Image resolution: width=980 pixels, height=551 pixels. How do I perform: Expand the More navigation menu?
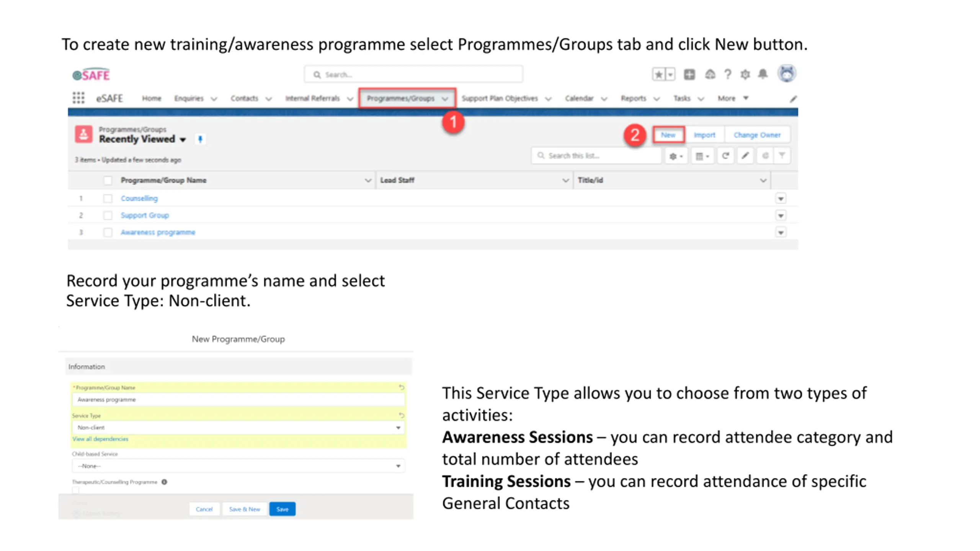coord(733,98)
